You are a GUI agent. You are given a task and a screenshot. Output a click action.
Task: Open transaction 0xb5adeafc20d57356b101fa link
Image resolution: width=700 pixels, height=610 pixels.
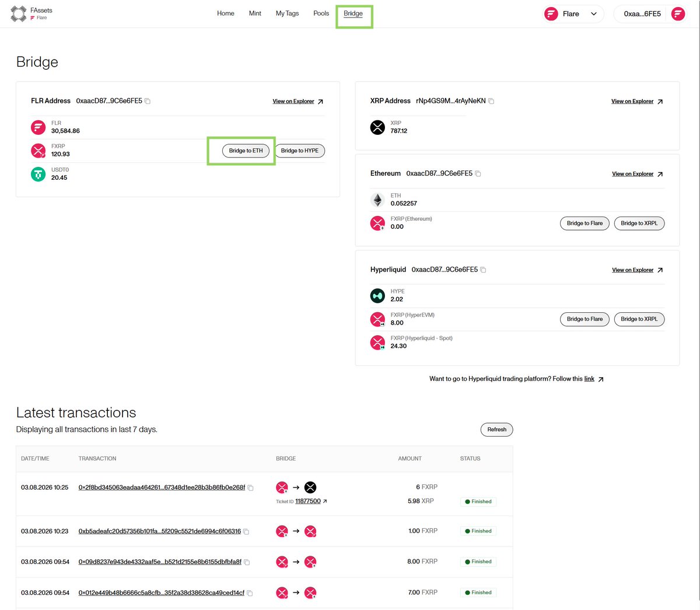(x=160, y=531)
